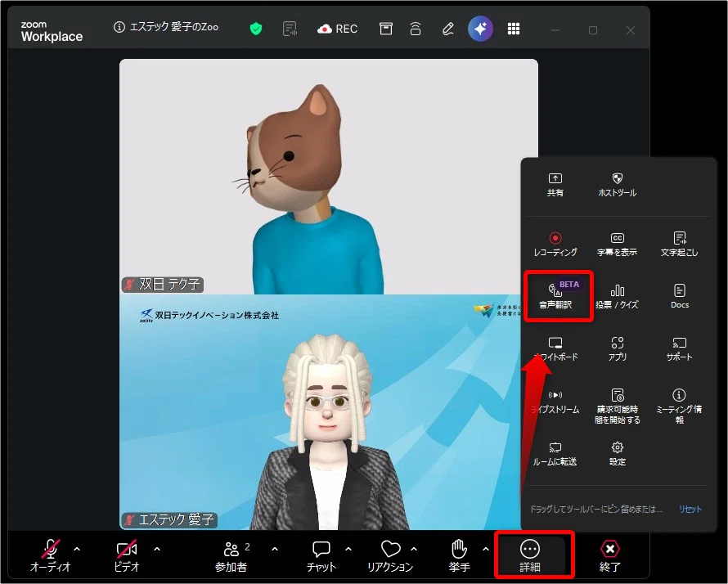The image size is (728, 584).
Task: Click 請求可能時間を開始する option
Action: click(x=617, y=407)
